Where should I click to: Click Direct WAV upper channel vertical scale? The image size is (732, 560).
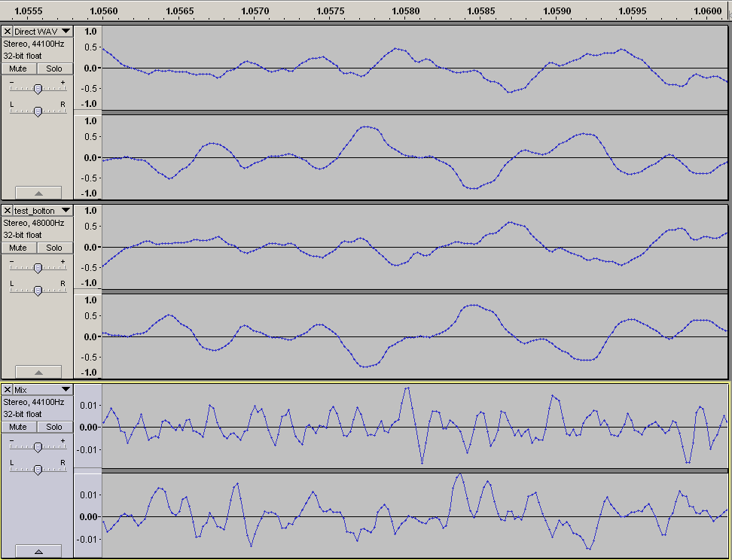coord(88,68)
